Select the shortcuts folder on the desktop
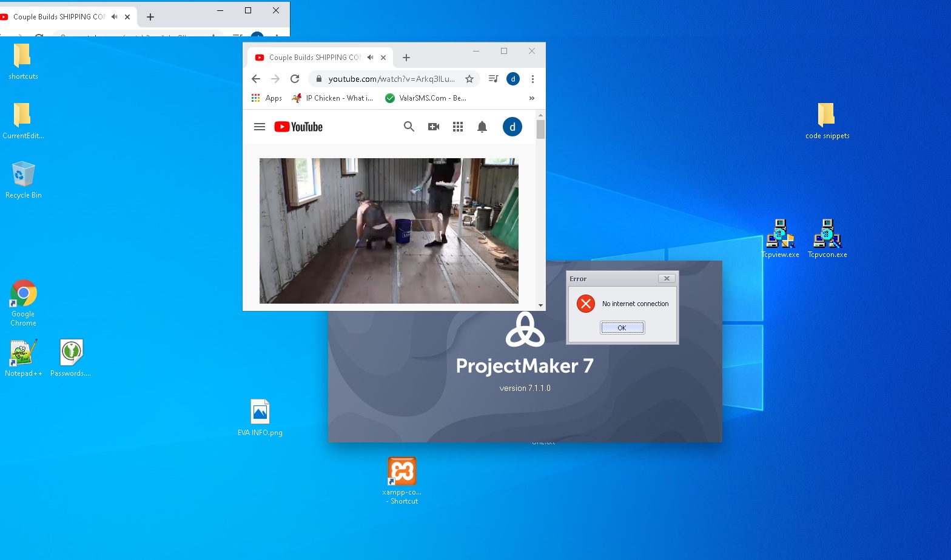Image resolution: width=951 pixels, height=560 pixels. pos(23,62)
